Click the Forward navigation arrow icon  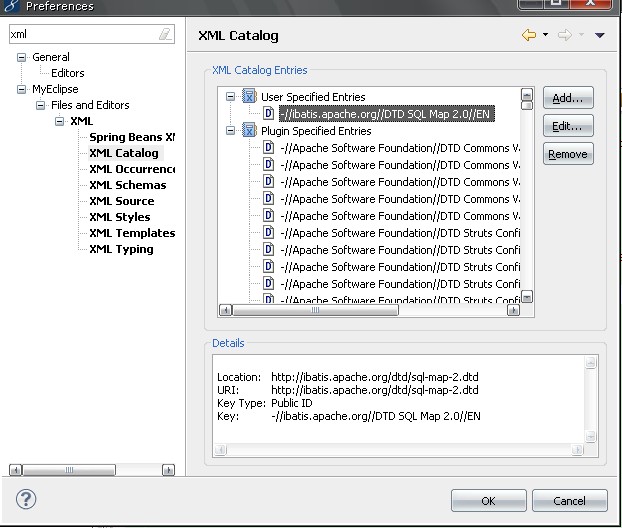point(564,35)
